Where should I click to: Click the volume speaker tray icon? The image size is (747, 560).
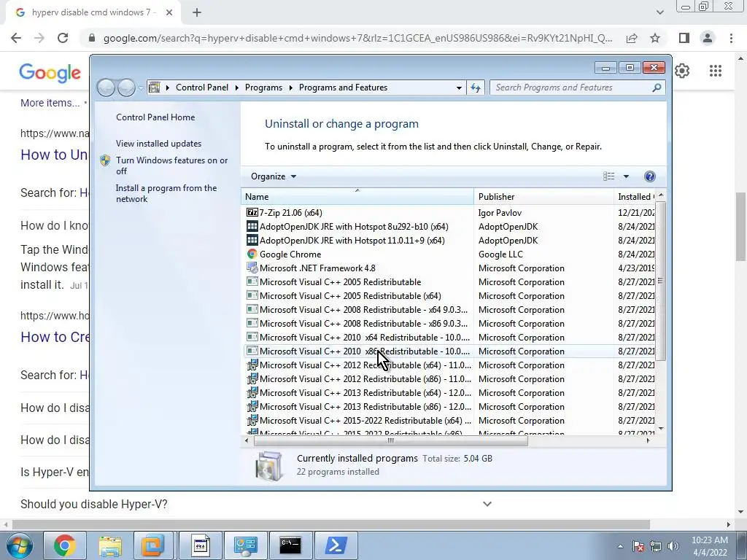[x=673, y=546]
